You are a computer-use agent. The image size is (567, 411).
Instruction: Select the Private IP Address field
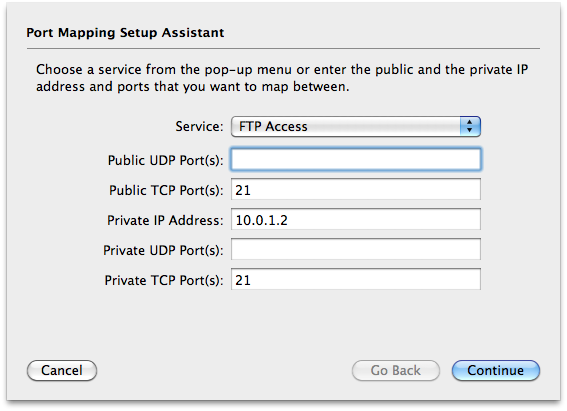coord(356,219)
